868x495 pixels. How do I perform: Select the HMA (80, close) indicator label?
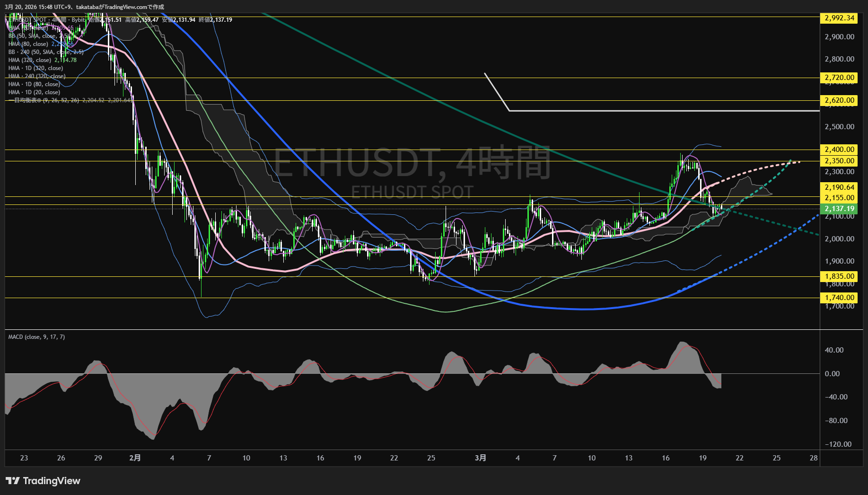28,44
